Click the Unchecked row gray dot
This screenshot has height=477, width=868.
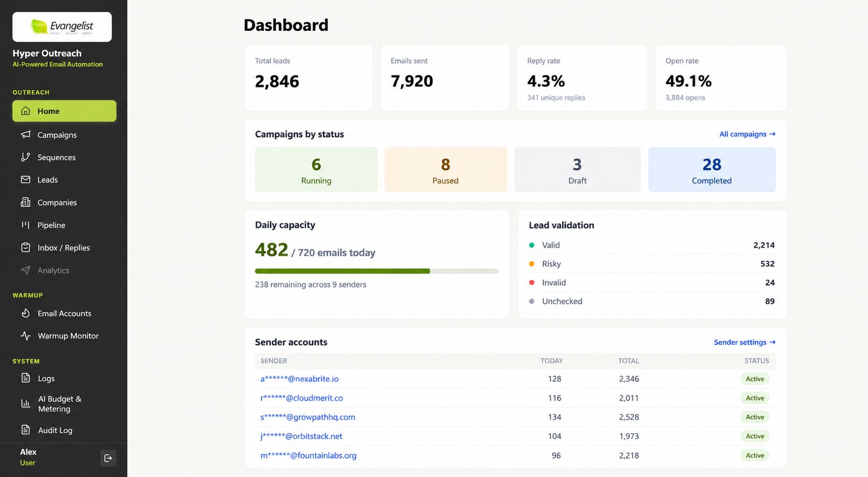pyautogui.click(x=531, y=301)
